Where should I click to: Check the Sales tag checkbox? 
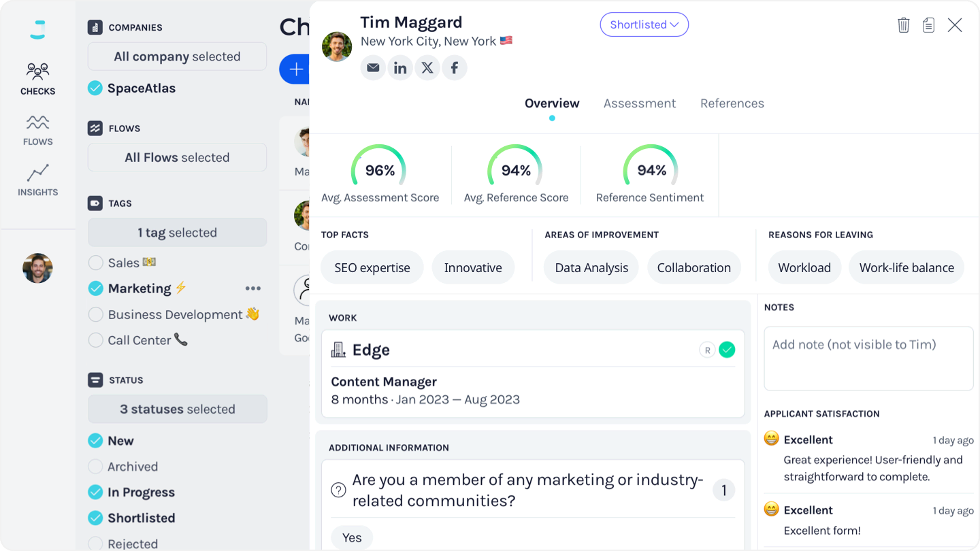click(96, 263)
